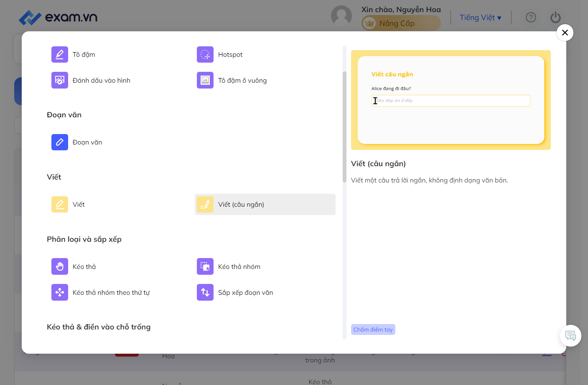The width and height of the screenshot is (588, 385).
Task: Click the Xin chào, Nguyễn Hoa greeting
Action: pyautogui.click(x=401, y=10)
